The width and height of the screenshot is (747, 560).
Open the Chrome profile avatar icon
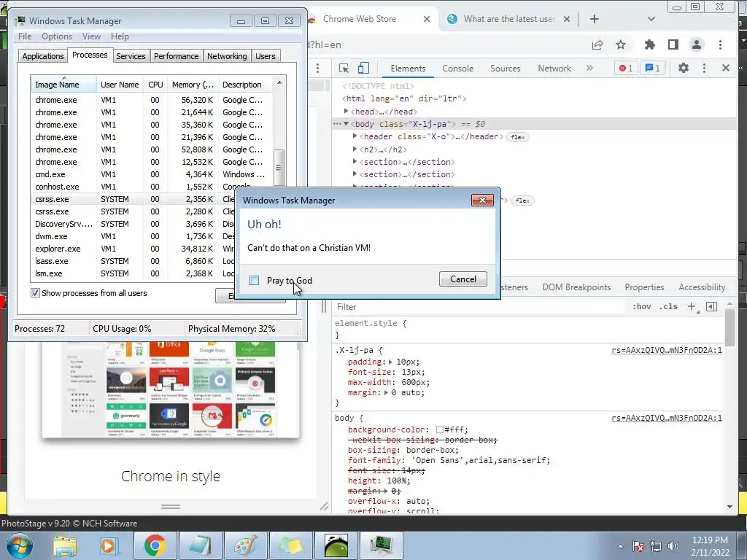pyautogui.click(x=697, y=44)
